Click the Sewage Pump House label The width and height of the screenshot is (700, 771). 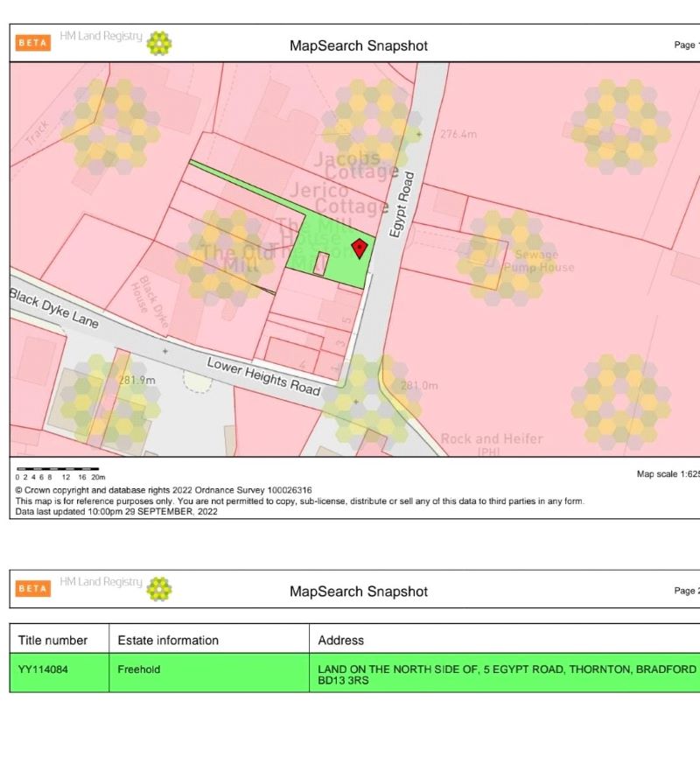click(x=537, y=260)
